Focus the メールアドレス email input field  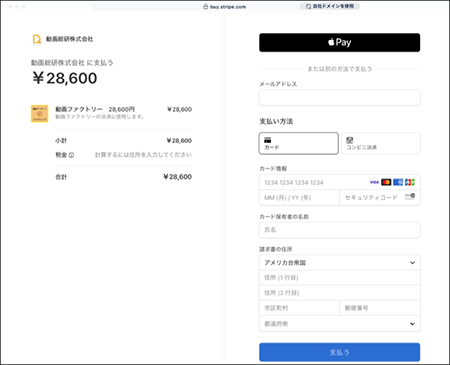pyautogui.click(x=339, y=98)
